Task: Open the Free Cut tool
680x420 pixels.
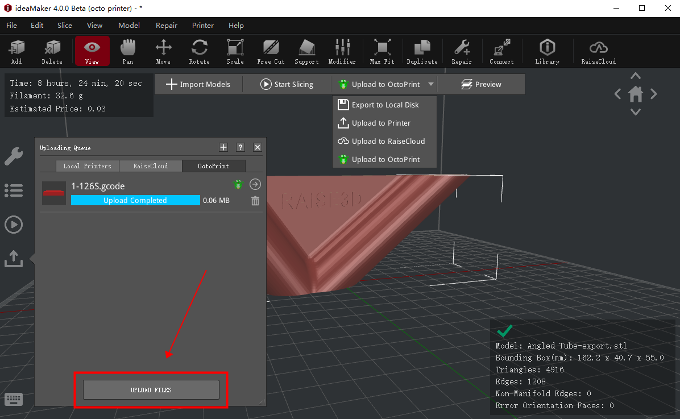Action: [x=271, y=51]
